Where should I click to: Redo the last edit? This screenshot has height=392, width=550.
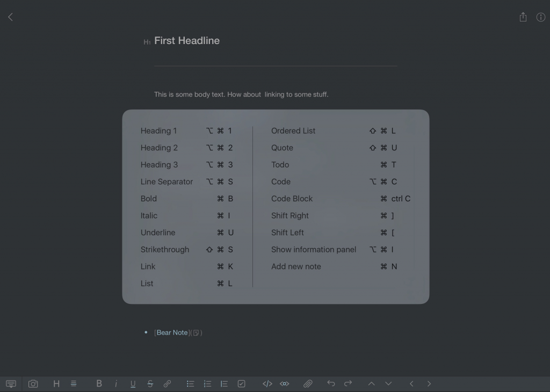(348, 383)
